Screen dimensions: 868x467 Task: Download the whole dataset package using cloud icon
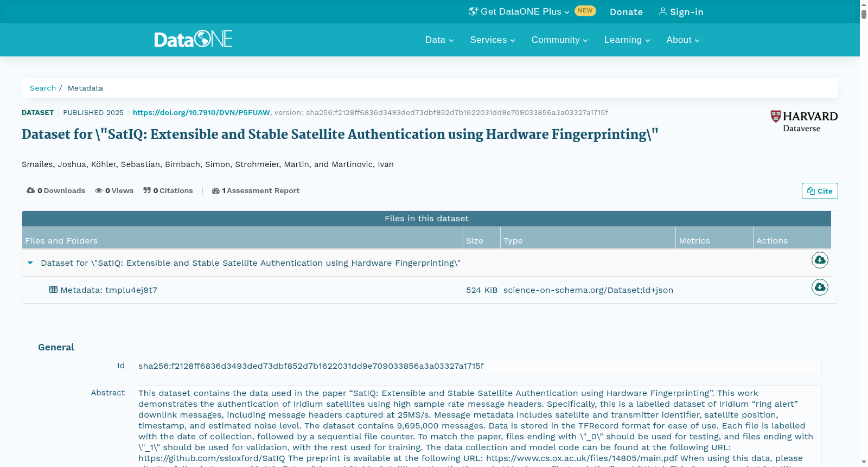[x=820, y=260]
